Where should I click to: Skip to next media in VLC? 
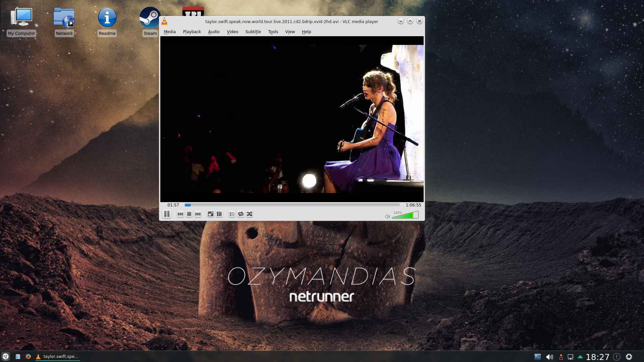(198, 214)
